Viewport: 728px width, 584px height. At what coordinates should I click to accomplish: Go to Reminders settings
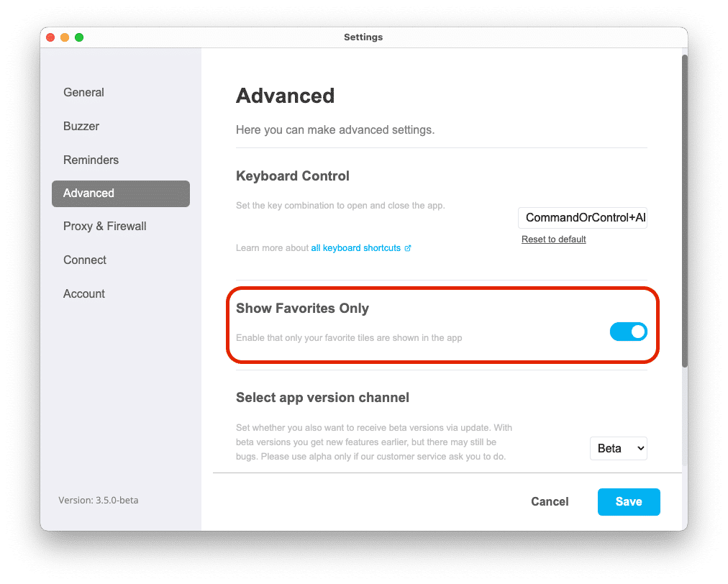tap(91, 160)
